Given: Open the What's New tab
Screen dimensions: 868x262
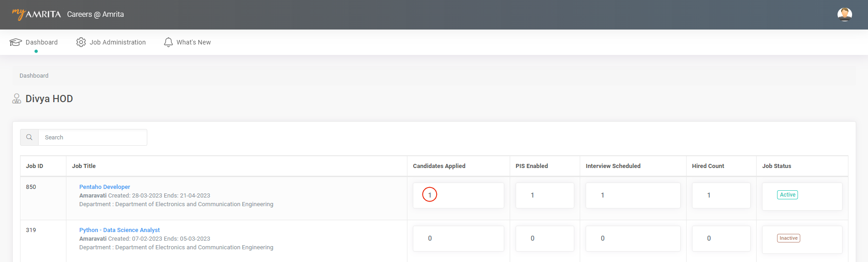Looking at the screenshot, I should tap(193, 42).
